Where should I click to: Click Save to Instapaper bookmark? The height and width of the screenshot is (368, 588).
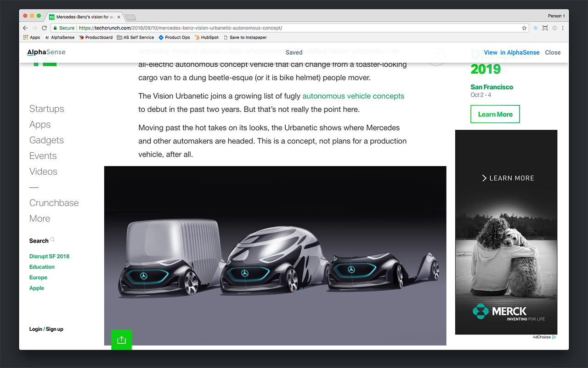click(x=245, y=37)
